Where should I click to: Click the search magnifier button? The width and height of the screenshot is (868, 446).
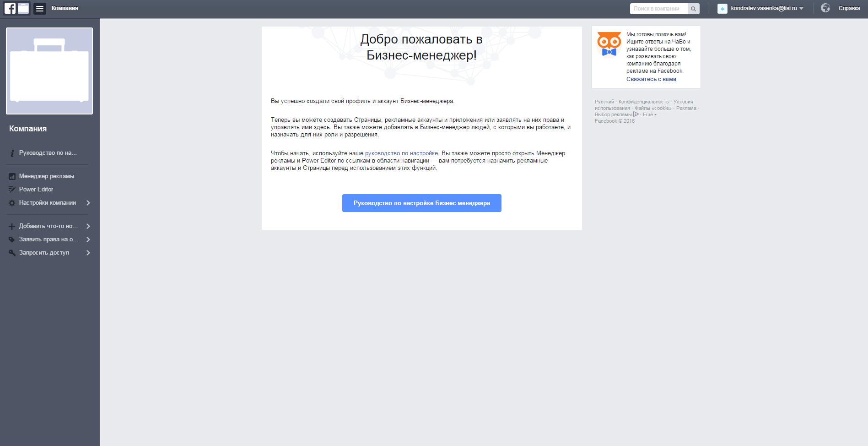click(694, 9)
